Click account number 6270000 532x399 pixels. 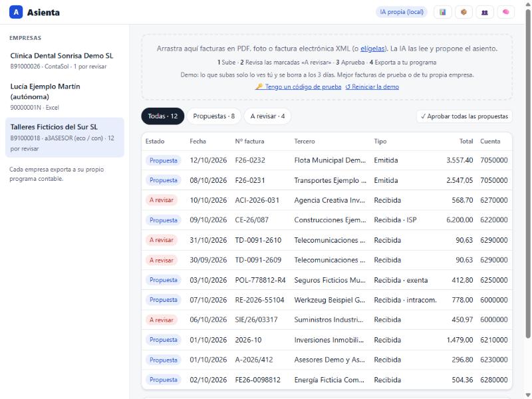coord(494,200)
